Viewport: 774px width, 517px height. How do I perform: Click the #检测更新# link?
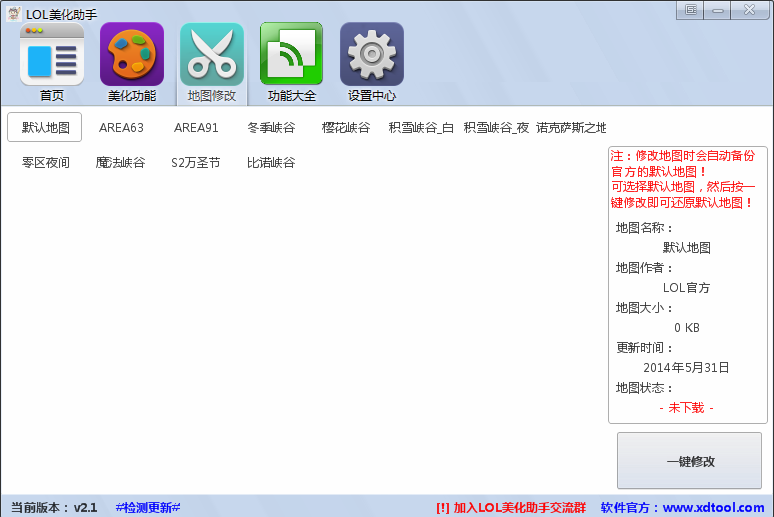point(148,507)
